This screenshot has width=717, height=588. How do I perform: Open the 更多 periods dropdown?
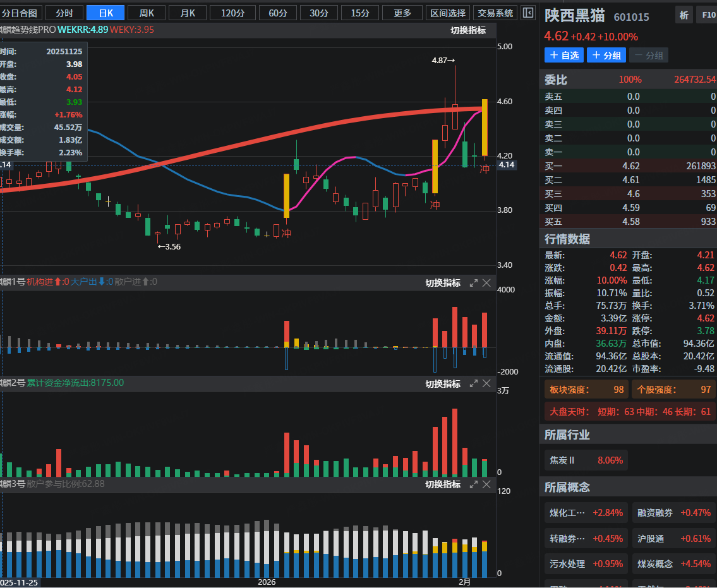(402, 13)
